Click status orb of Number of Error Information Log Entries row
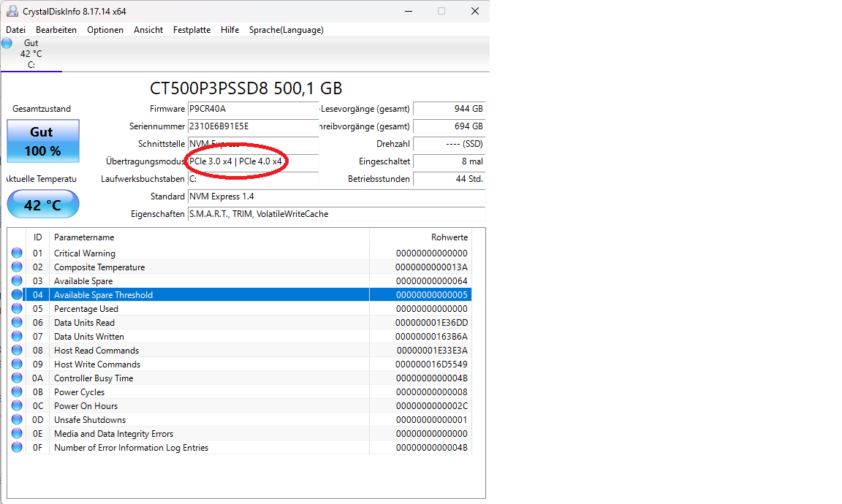842x504 pixels. pyautogui.click(x=17, y=448)
